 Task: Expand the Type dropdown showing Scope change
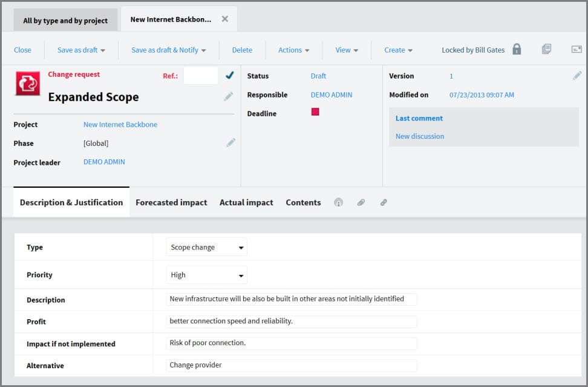point(206,247)
